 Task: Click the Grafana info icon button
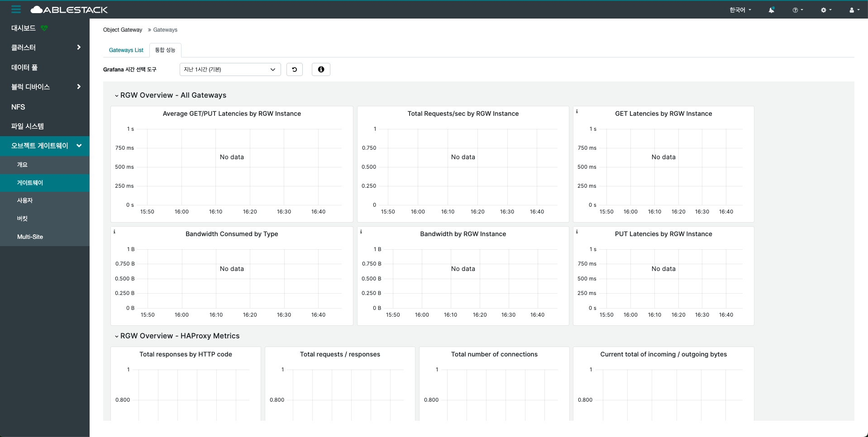[321, 70]
